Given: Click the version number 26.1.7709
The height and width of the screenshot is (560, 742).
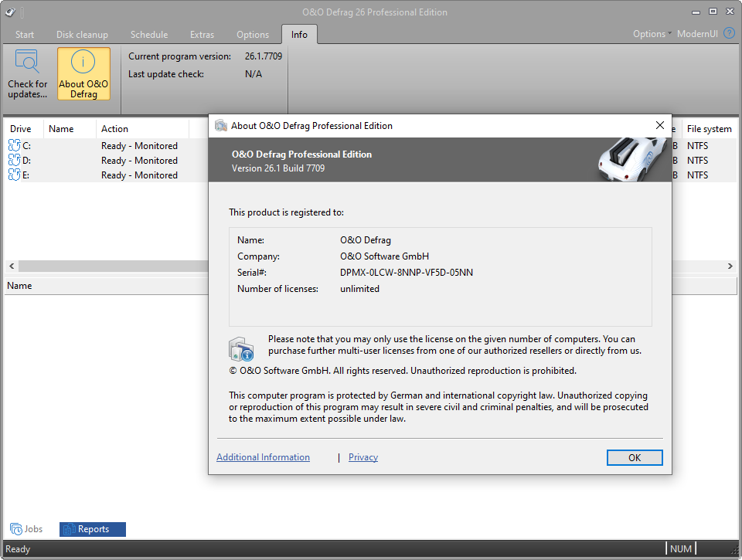Looking at the screenshot, I should [264, 56].
